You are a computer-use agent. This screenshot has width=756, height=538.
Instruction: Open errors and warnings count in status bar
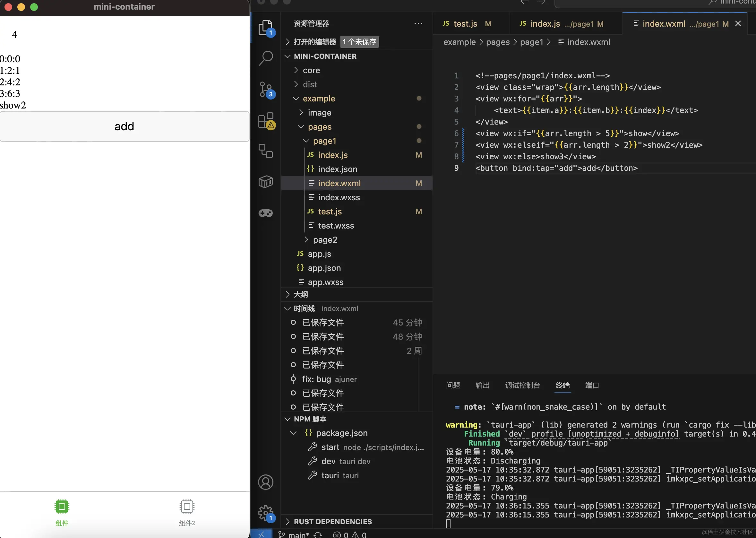(350, 534)
